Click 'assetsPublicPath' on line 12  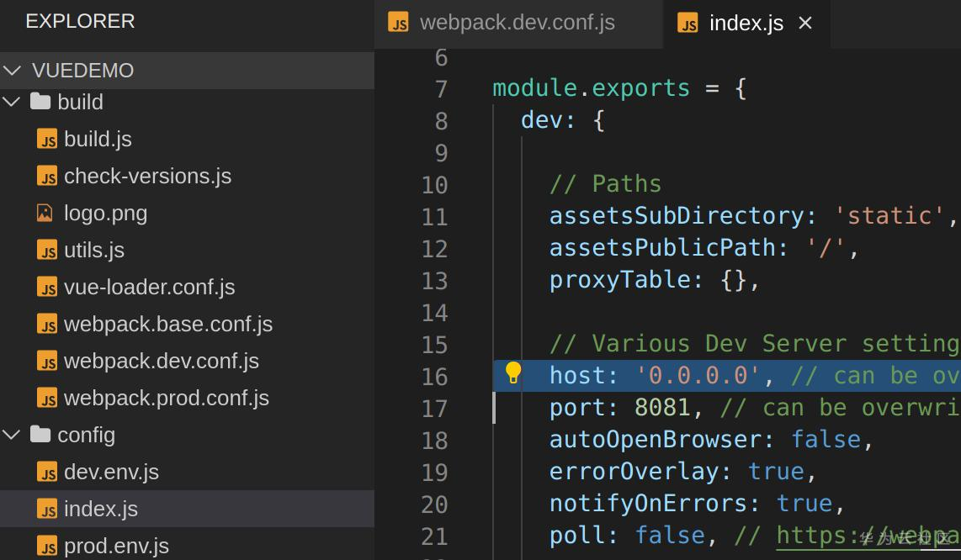[x=662, y=247]
